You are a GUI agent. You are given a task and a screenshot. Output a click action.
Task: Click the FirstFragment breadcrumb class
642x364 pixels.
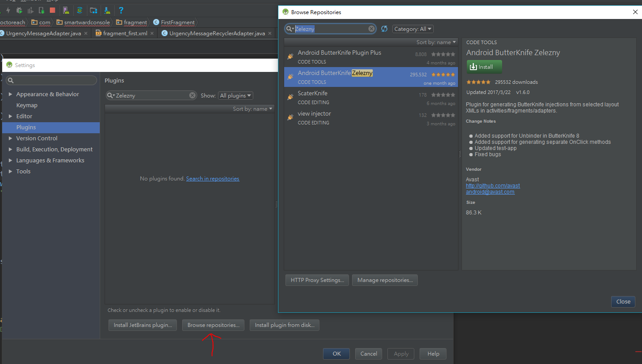(x=174, y=22)
